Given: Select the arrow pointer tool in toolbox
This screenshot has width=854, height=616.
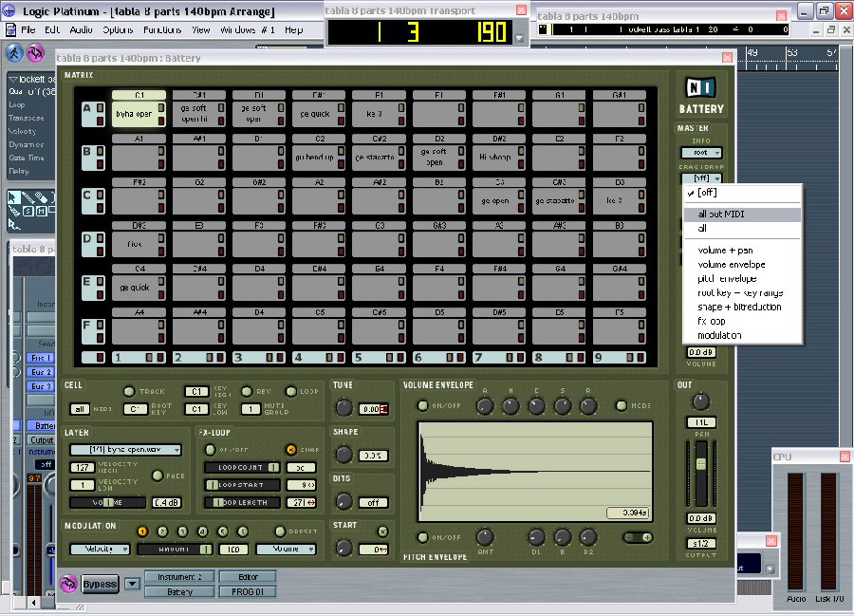Looking at the screenshot, I should (x=14, y=198).
